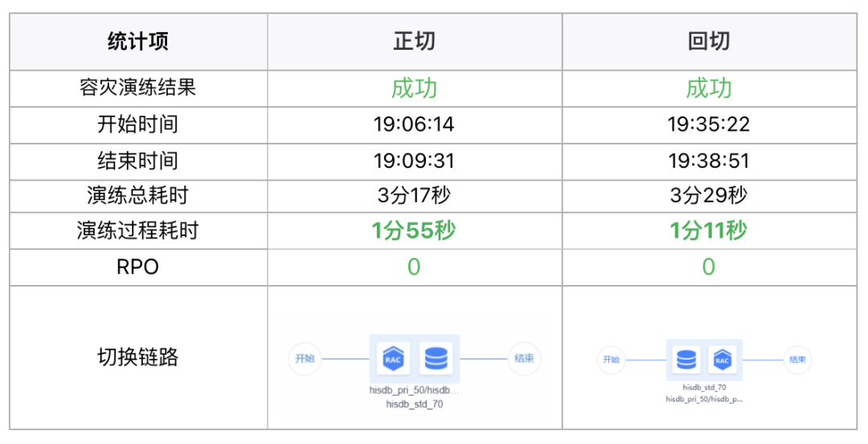The width and height of the screenshot is (868, 444).
Task: Click the 结束 node in the 正切 chain
Action: pyautogui.click(x=524, y=358)
